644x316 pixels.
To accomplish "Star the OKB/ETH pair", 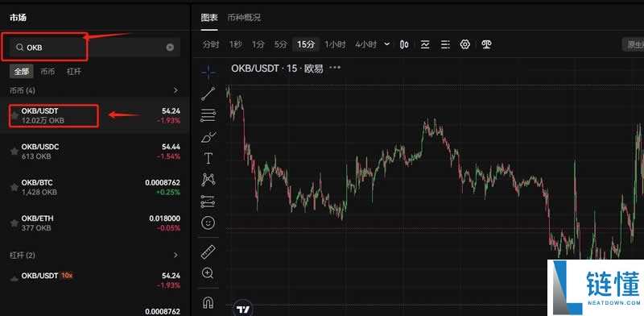I will (14, 223).
